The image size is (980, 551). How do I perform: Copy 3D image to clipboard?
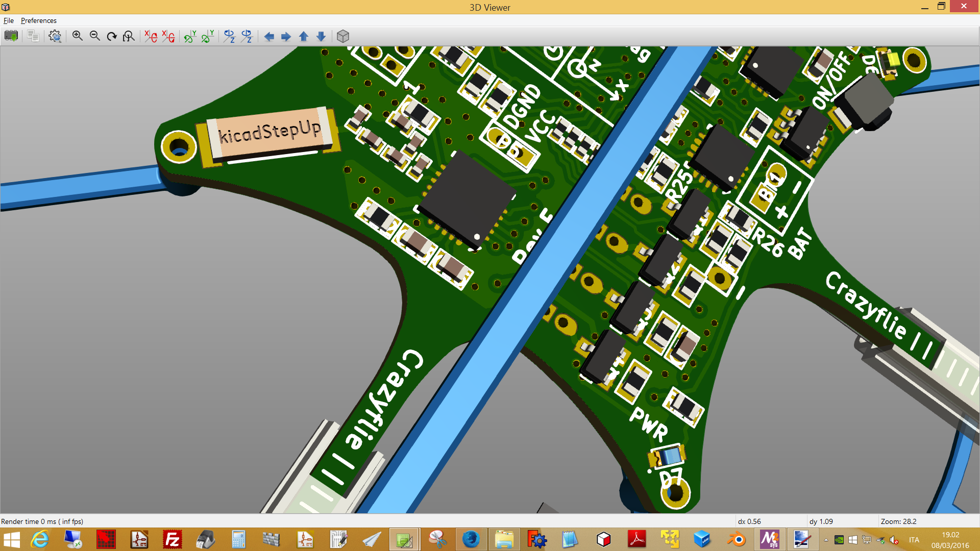tap(33, 36)
